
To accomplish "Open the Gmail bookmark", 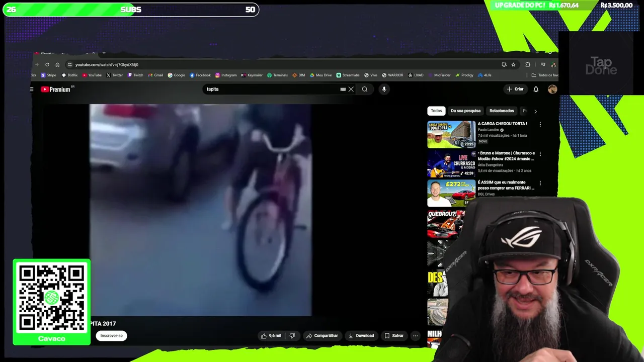I will (155, 75).
